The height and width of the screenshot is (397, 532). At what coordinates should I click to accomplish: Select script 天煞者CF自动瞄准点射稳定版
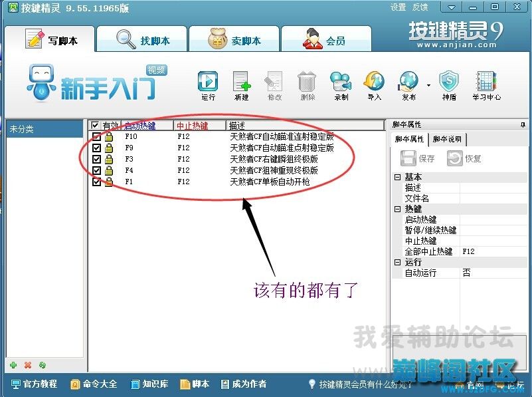(282, 148)
